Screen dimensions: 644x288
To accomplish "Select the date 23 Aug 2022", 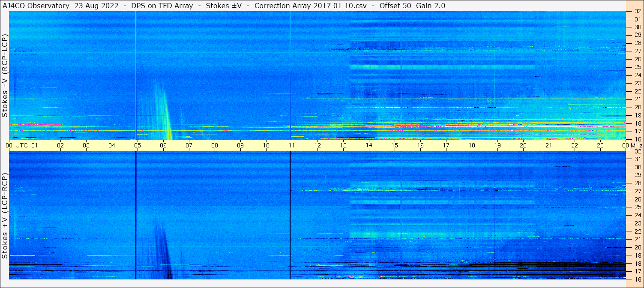I will click(x=96, y=6).
